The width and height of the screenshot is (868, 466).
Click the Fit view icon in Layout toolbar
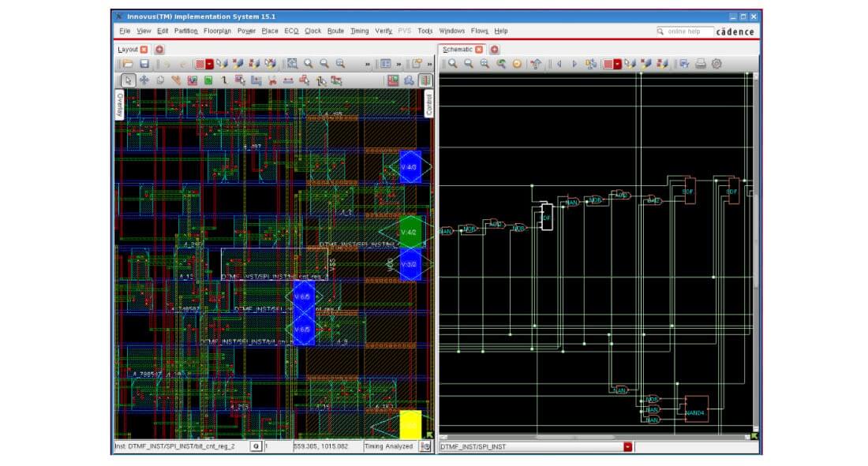coord(292,64)
